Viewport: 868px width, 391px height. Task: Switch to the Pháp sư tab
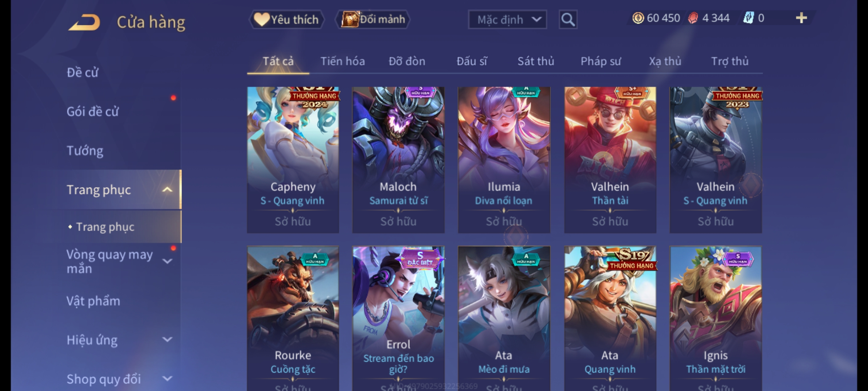tap(601, 61)
